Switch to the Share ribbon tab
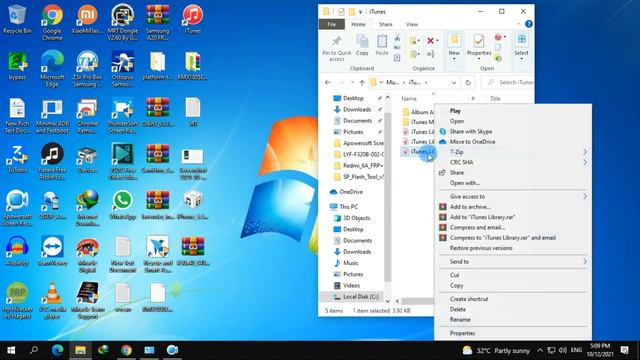This screenshot has width=640, height=360. pos(385,24)
